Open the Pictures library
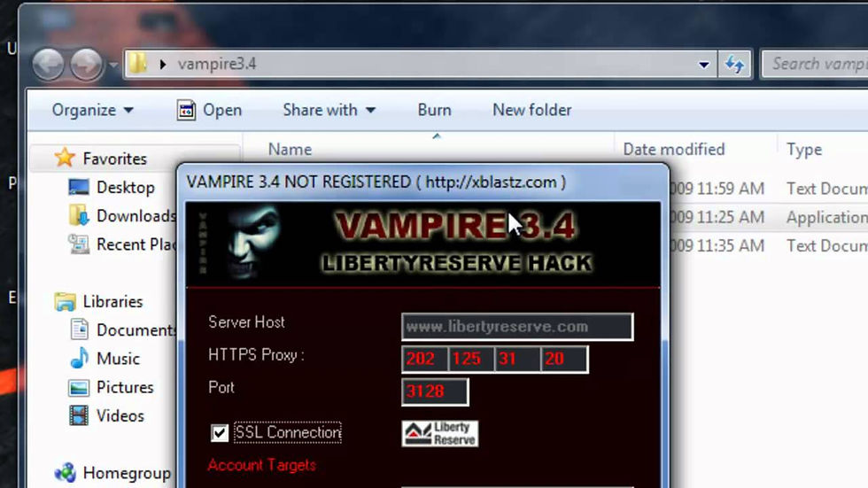The width and height of the screenshot is (868, 488). pyautogui.click(x=125, y=387)
